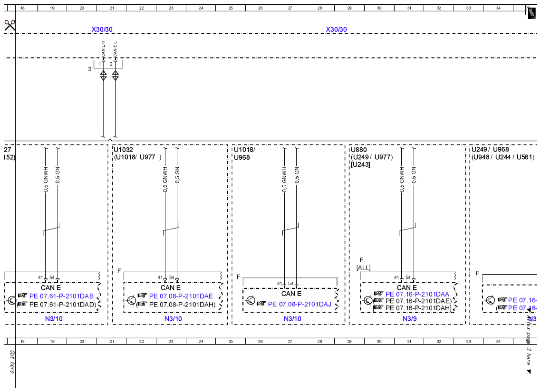Click the pointing hand before PE 07.61-P-2101DAB

[23, 296]
